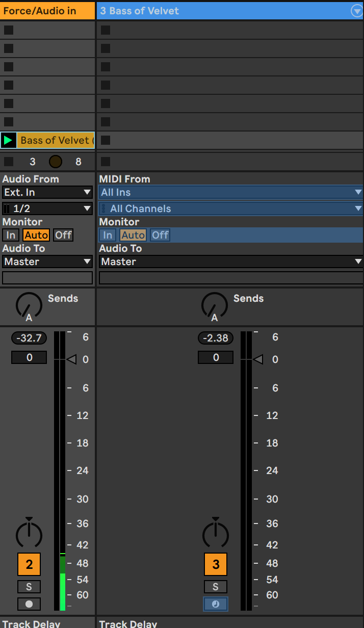Screen dimensions: 364x628
Task: Set Force/Audio in monitor to In
Action: pyautogui.click(x=11, y=235)
